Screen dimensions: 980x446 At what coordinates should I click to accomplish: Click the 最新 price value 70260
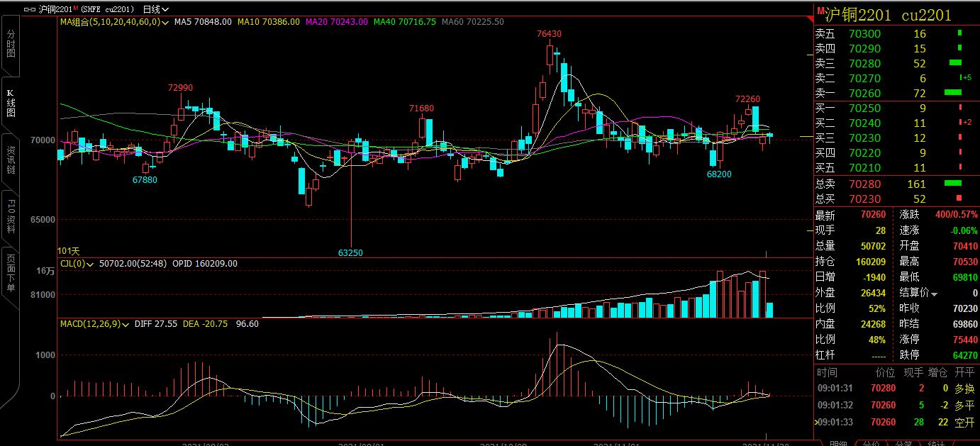coord(873,215)
